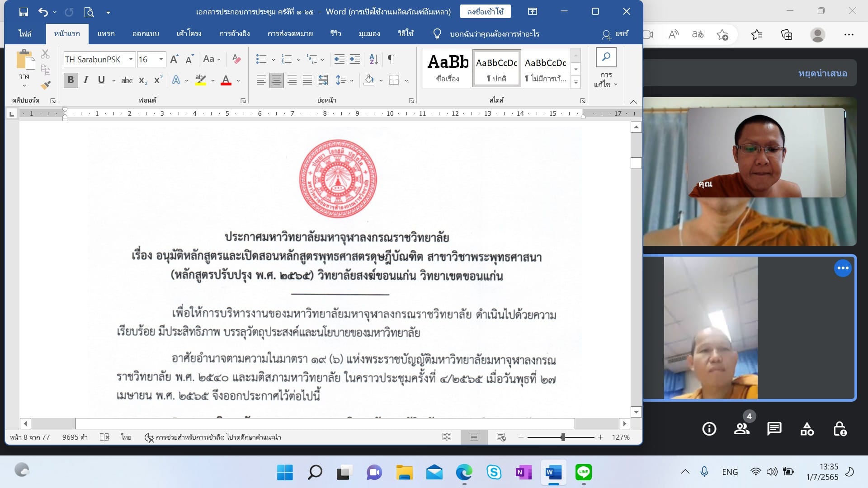868x488 pixels.
Task: Sort the selected text A to Z
Action: point(373,59)
